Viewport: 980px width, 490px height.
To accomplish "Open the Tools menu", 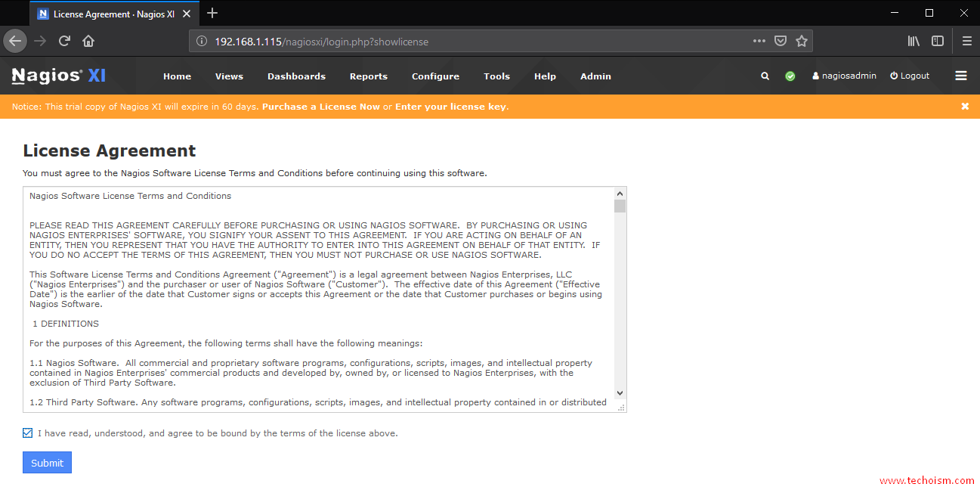I will (497, 76).
